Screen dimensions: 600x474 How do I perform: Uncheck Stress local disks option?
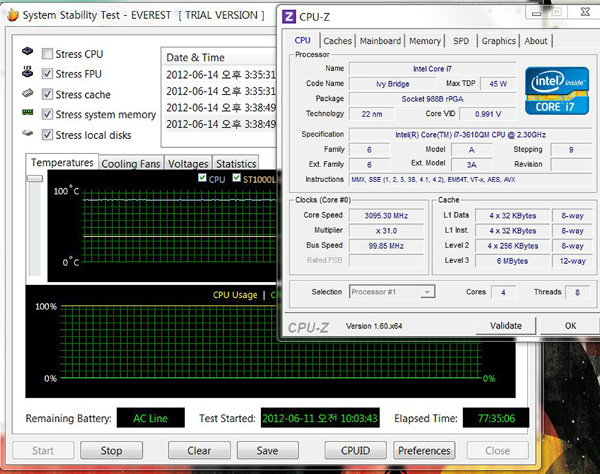[x=47, y=135]
